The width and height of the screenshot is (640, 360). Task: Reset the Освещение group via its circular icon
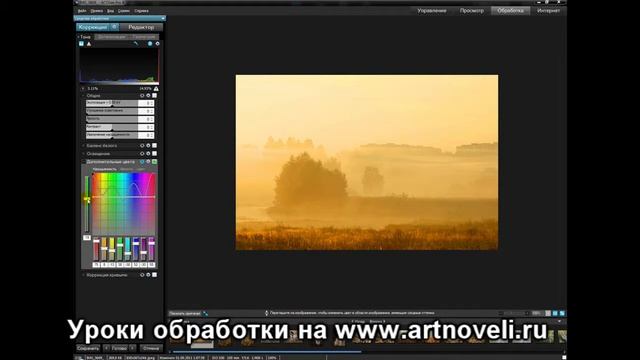(142, 153)
